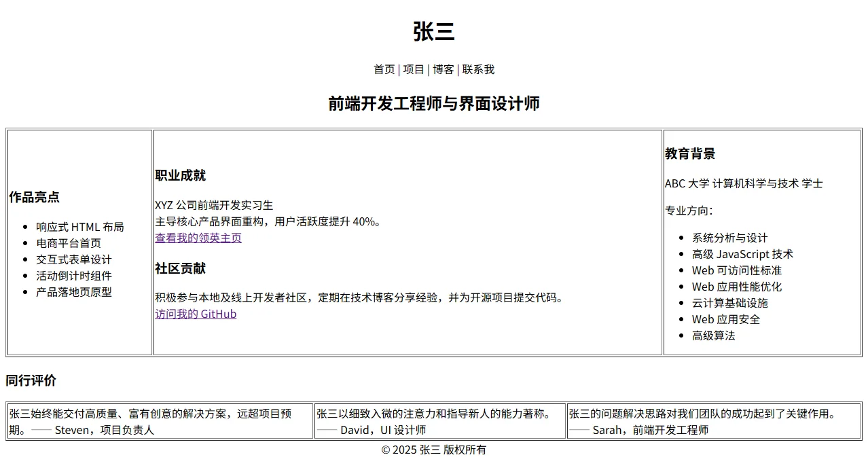868x472 pixels.
Task: Click the 社区贡献 heading
Action: click(181, 268)
